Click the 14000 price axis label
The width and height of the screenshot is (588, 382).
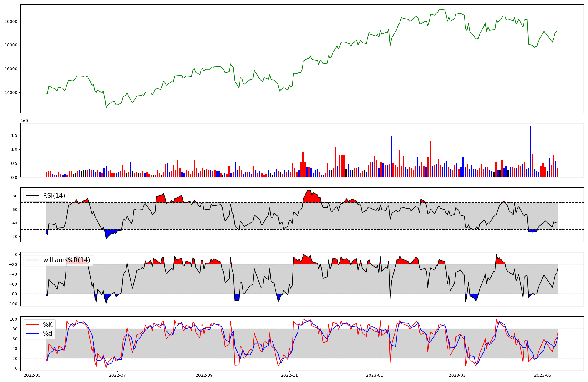click(x=11, y=93)
